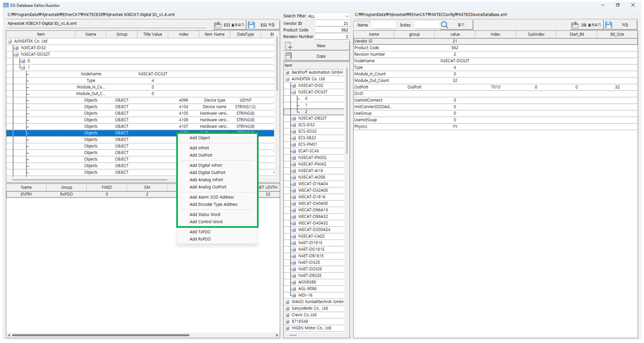Select AGN9386 in the Item list
The height and width of the screenshot is (343, 644).
(307, 282)
